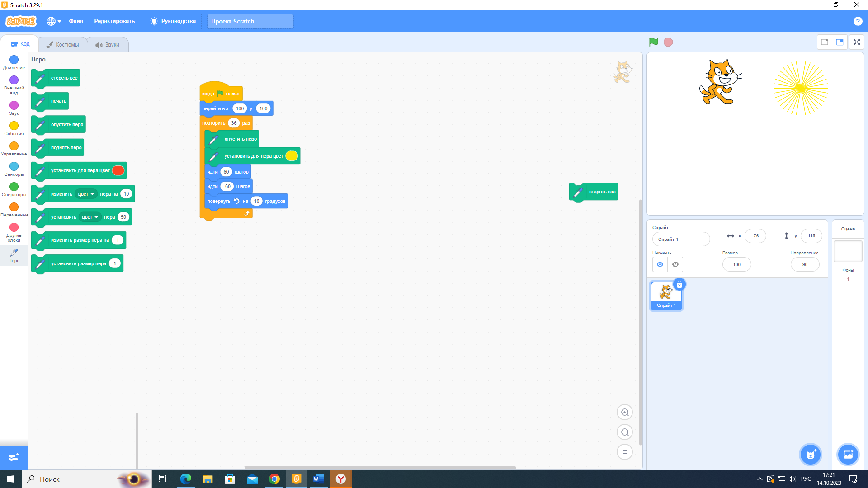Zoom in on the code workspace
Viewport: 868px width, 488px height.
[625, 412]
